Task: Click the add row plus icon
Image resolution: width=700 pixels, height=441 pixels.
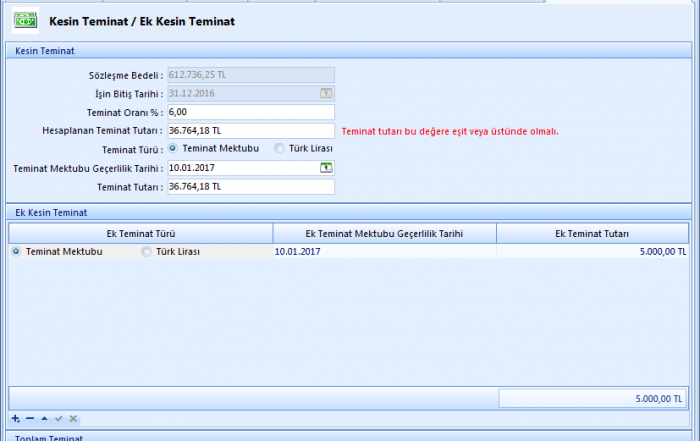Action: pos(15,418)
